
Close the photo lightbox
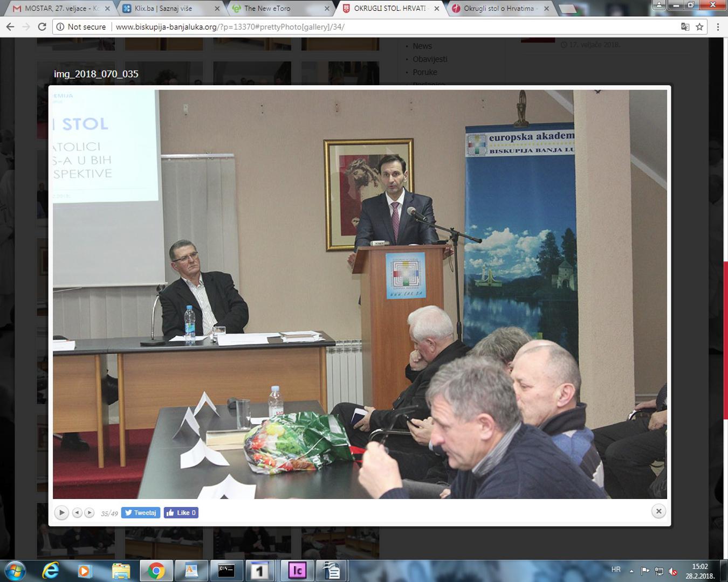(x=658, y=511)
